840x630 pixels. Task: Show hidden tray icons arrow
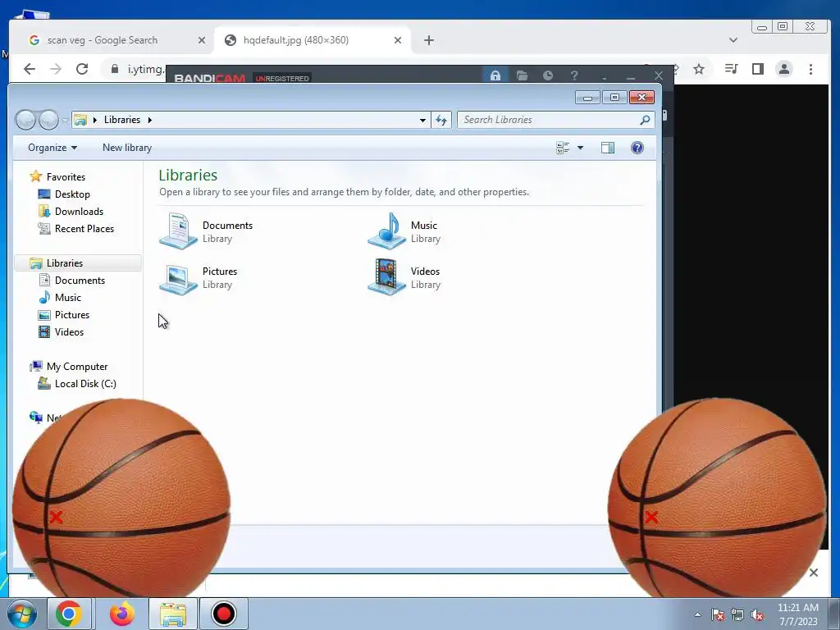click(697, 615)
